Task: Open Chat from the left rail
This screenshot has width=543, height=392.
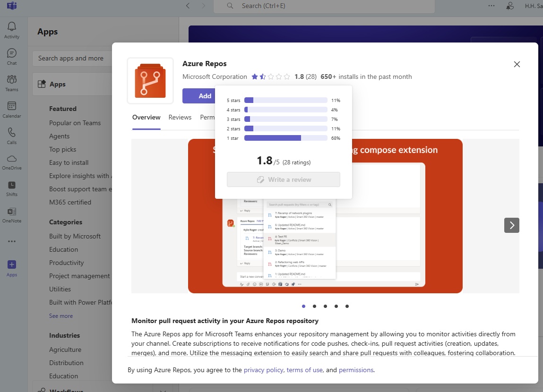Action: pos(12,57)
